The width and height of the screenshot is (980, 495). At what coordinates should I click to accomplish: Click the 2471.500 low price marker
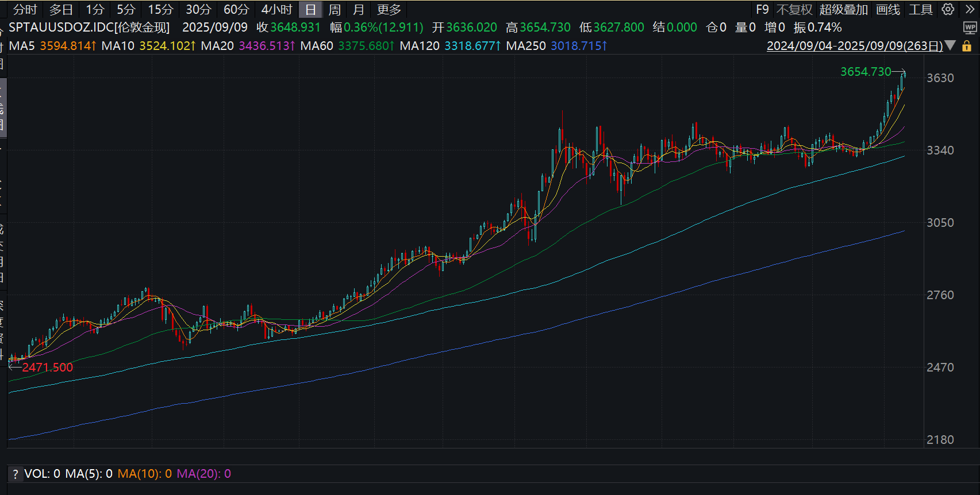click(48, 368)
